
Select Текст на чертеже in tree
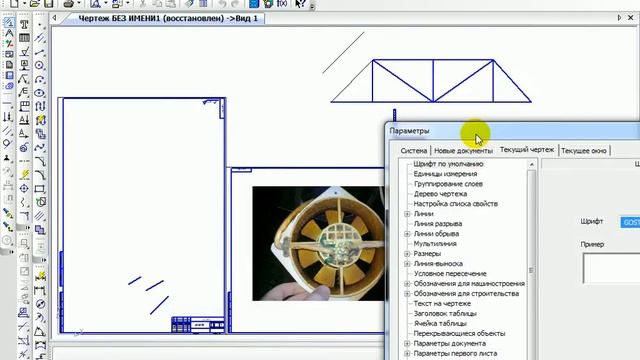[x=442, y=304]
